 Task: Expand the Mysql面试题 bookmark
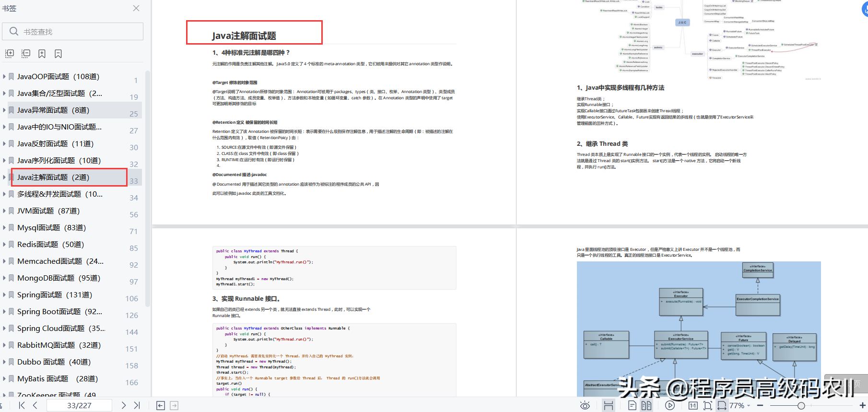click(x=4, y=227)
